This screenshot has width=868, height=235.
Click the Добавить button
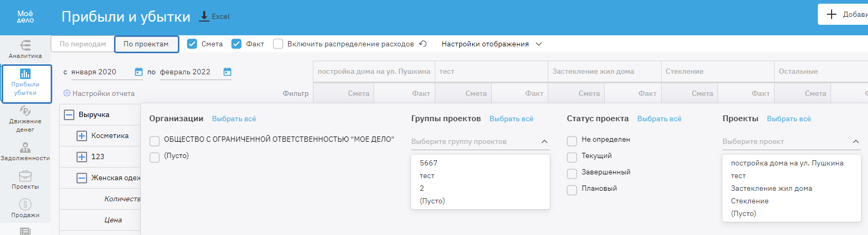click(x=844, y=14)
